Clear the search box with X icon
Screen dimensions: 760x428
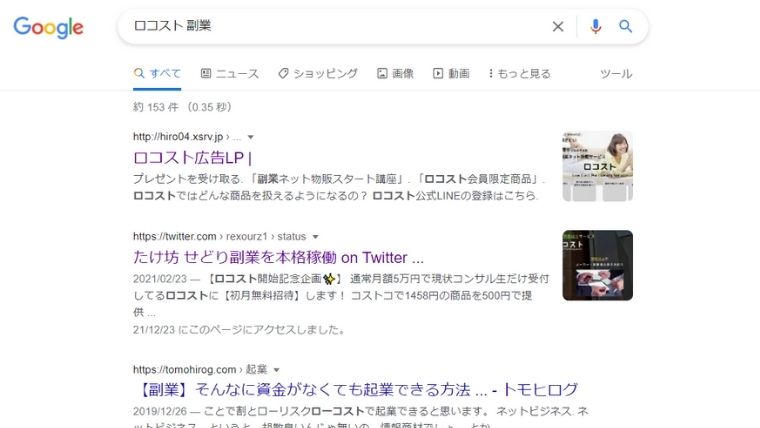pos(558,26)
